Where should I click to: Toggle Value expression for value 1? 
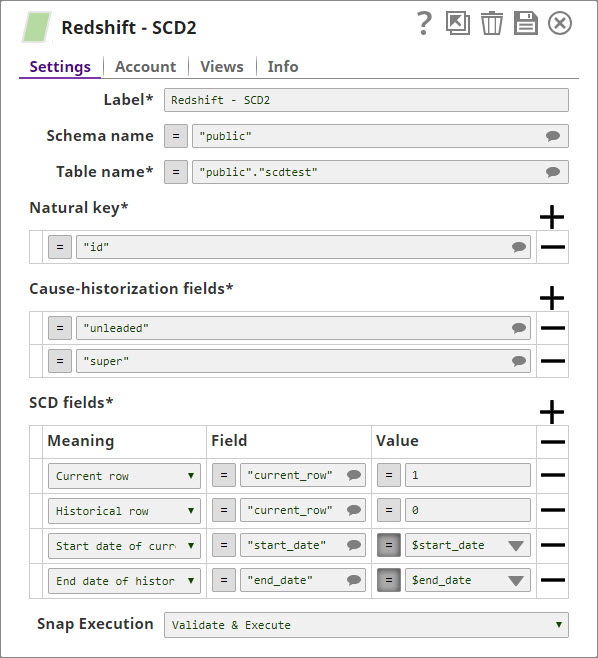(x=389, y=475)
